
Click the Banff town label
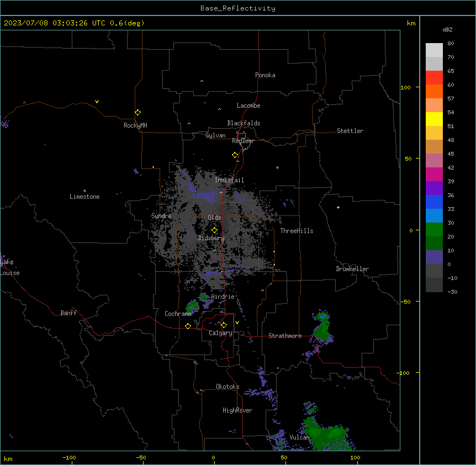click(x=68, y=313)
